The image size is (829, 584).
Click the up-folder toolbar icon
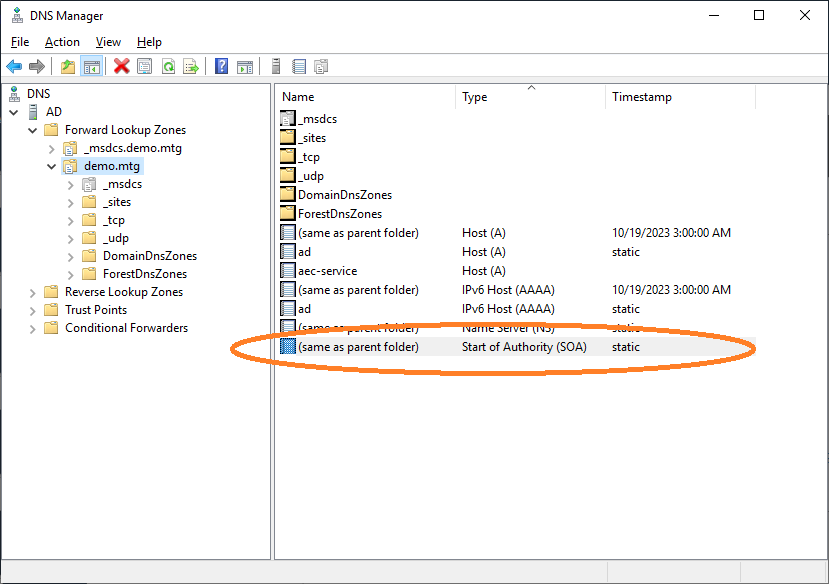pos(66,67)
